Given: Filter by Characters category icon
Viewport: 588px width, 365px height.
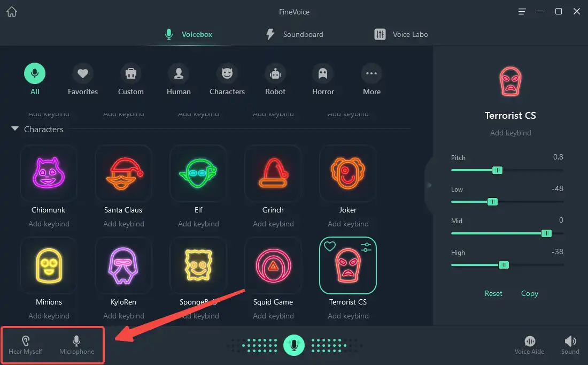Looking at the screenshot, I should (227, 74).
